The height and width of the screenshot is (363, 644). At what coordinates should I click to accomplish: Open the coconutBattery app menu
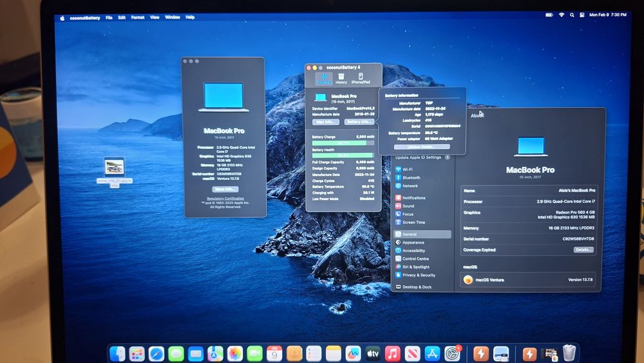click(84, 17)
